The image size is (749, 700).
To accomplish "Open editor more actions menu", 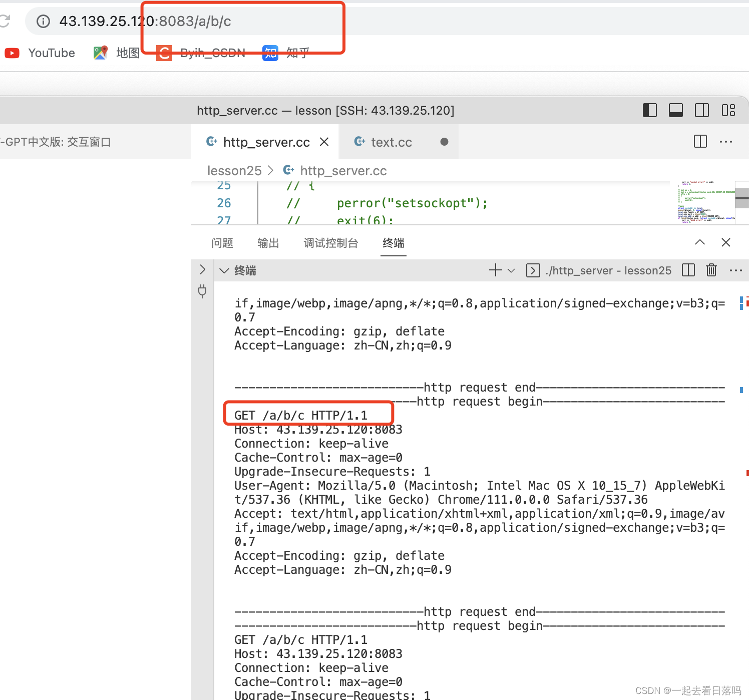I will [726, 142].
